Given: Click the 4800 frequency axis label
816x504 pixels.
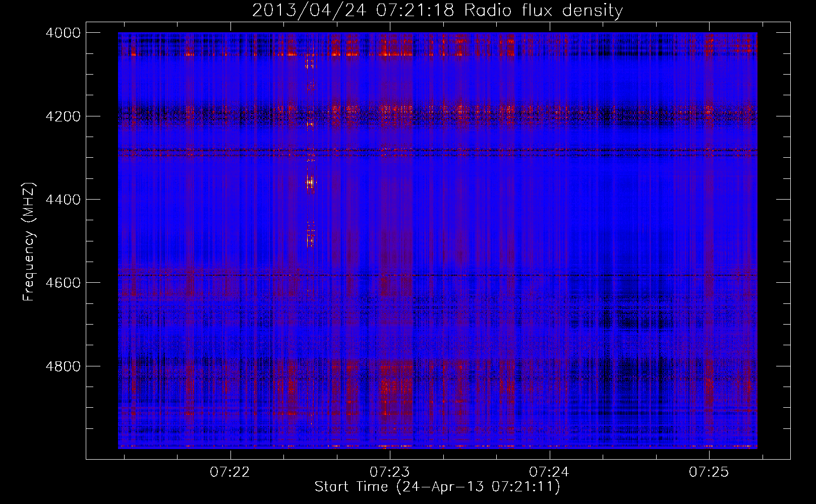Looking at the screenshot, I should [x=63, y=366].
